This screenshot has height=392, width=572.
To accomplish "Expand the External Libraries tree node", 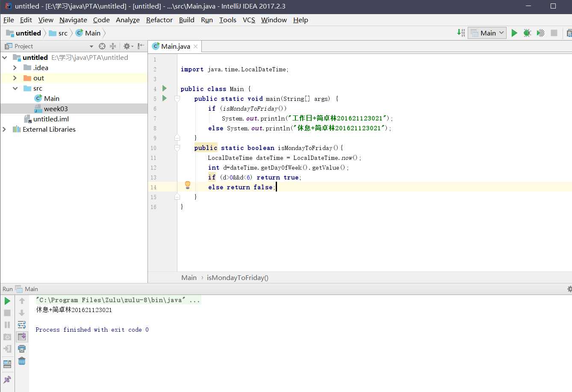I will pyautogui.click(x=5, y=129).
